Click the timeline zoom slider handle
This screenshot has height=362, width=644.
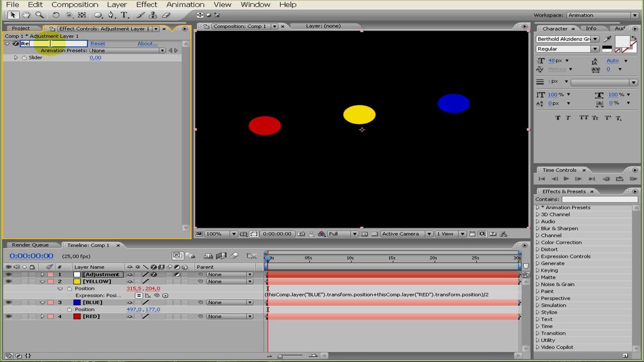[x=280, y=356]
